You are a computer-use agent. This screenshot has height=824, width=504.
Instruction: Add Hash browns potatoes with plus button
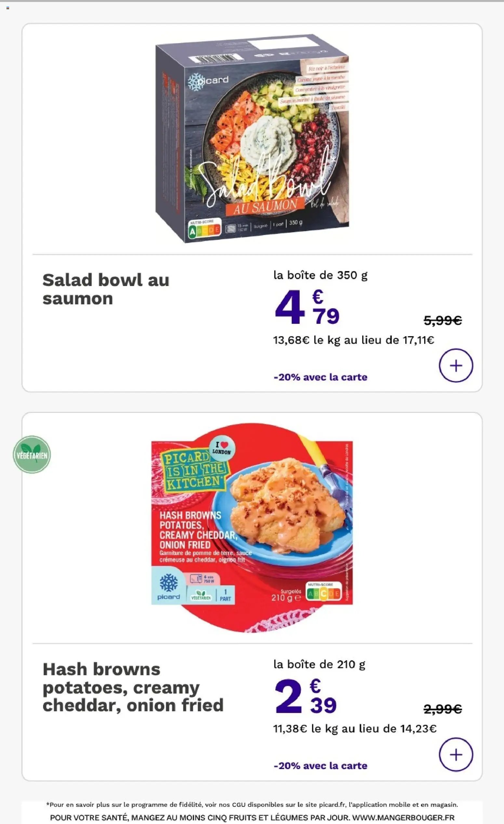pyautogui.click(x=456, y=754)
